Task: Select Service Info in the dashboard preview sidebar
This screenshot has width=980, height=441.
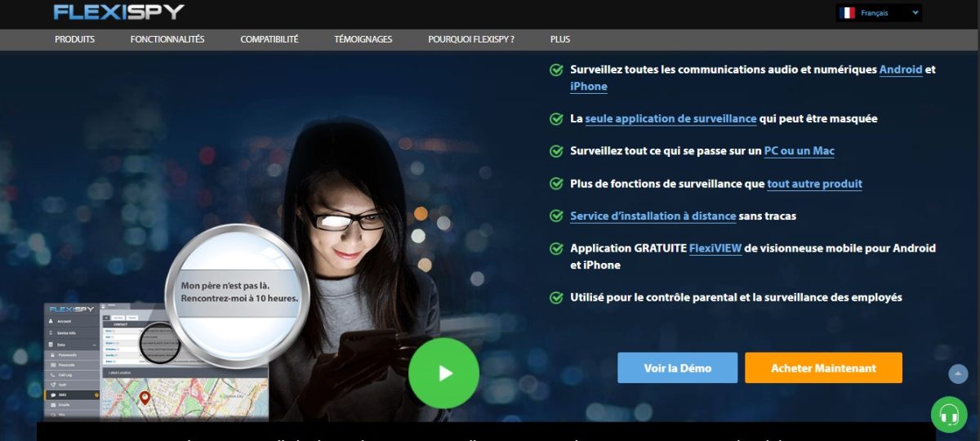Action: [71, 333]
